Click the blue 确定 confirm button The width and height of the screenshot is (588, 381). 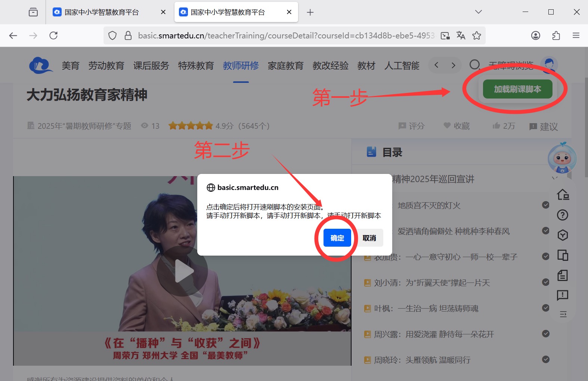[x=337, y=238]
